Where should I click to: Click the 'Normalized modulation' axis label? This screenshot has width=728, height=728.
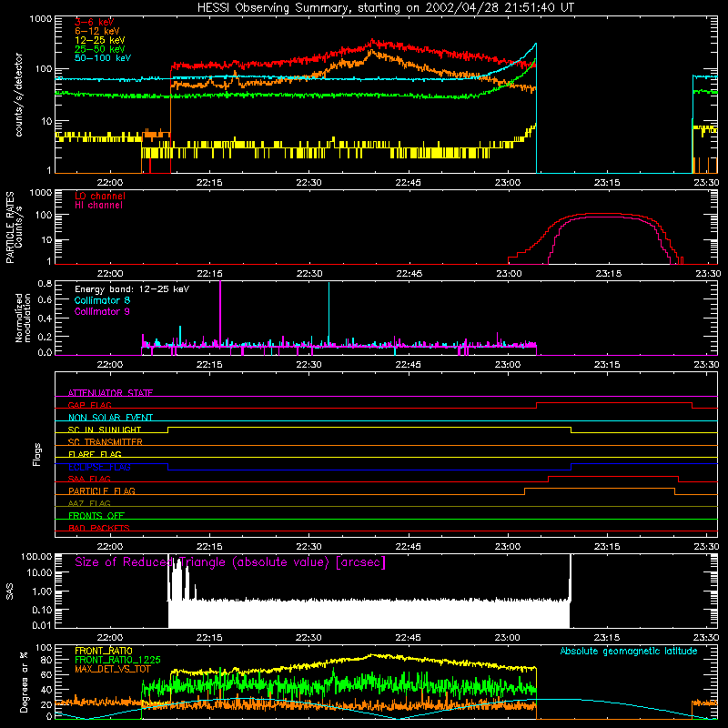click(23, 318)
